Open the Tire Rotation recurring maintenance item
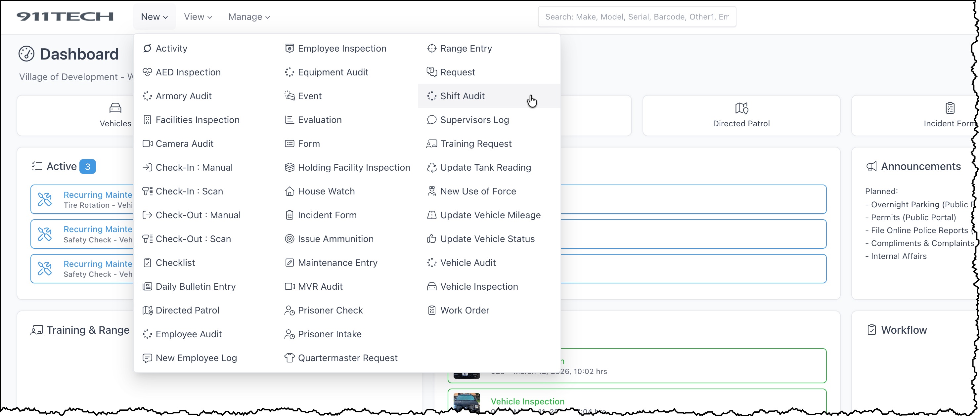The image size is (980, 416). pyautogui.click(x=97, y=199)
